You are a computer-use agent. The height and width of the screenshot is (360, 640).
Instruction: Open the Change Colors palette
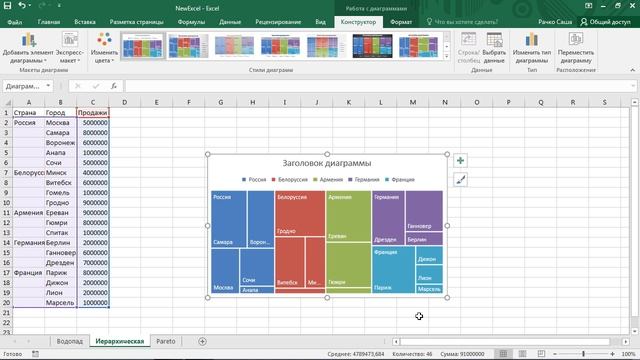(x=104, y=48)
